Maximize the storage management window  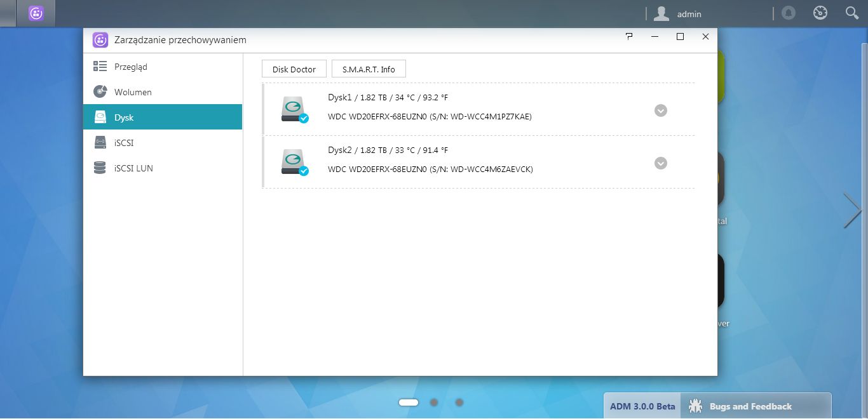pyautogui.click(x=680, y=37)
